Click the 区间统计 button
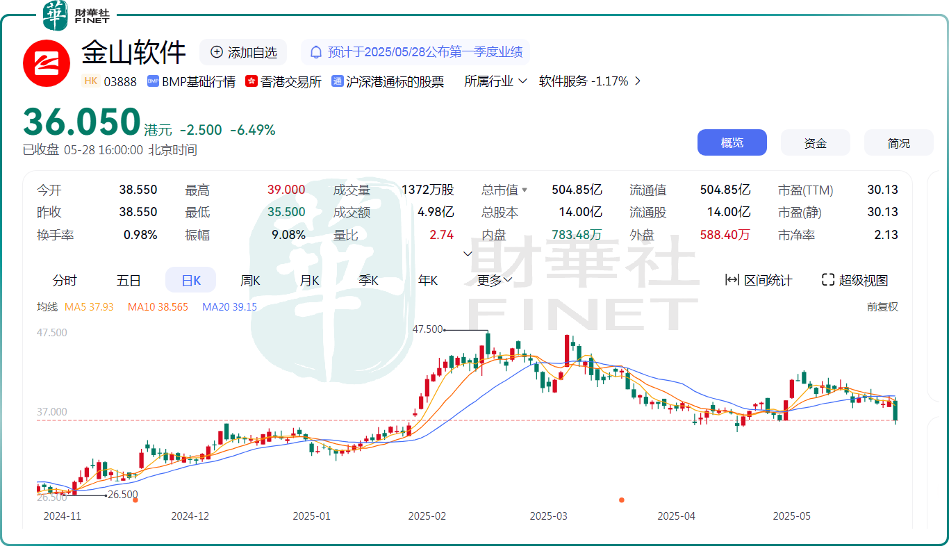The width and height of the screenshot is (949, 560). click(759, 280)
